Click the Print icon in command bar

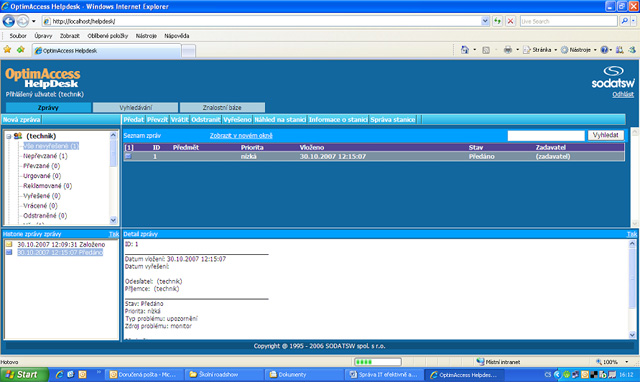[x=507, y=50]
